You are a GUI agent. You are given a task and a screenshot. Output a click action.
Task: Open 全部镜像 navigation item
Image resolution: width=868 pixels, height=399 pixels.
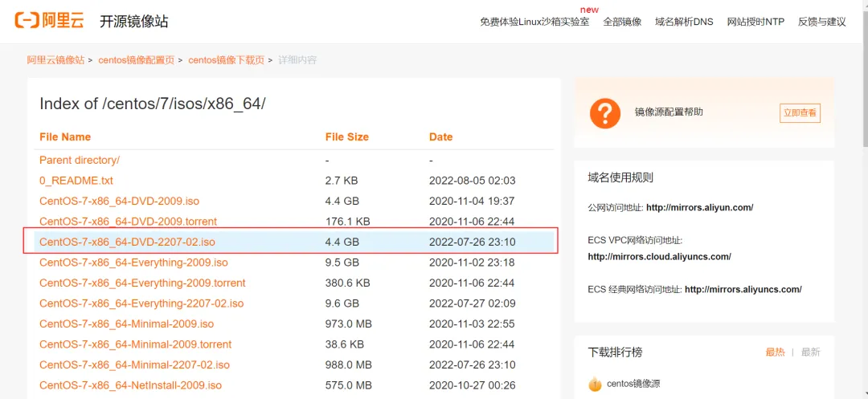pos(622,22)
